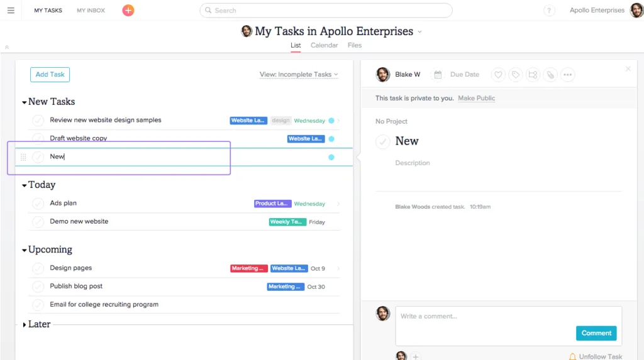The height and width of the screenshot is (360, 644).
Task: Click the add follower plus icon
Action: click(x=416, y=356)
